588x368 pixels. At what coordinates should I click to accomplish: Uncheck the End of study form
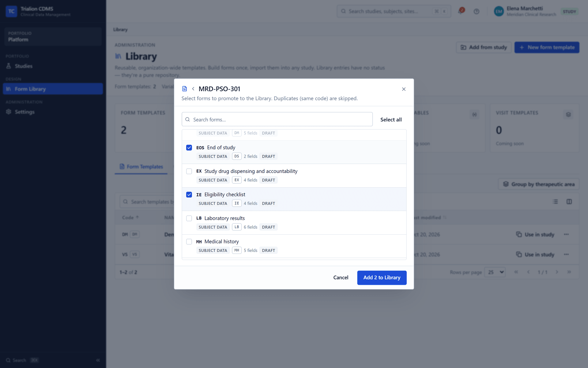[x=189, y=148]
